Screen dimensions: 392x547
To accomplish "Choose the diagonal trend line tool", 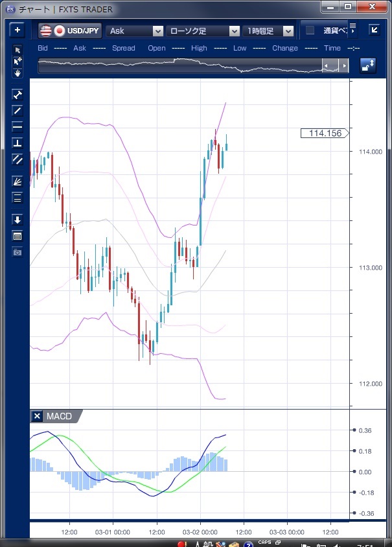I will click(17, 111).
